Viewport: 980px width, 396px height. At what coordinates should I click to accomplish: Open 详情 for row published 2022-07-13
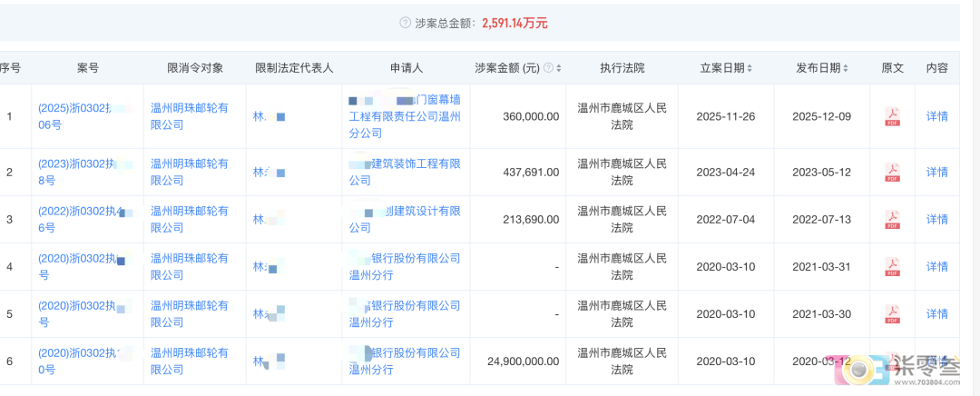point(936,220)
